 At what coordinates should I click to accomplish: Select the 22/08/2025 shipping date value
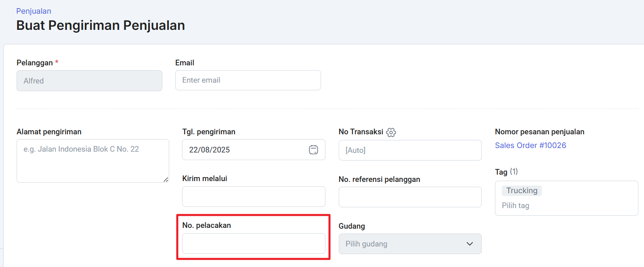(209, 150)
